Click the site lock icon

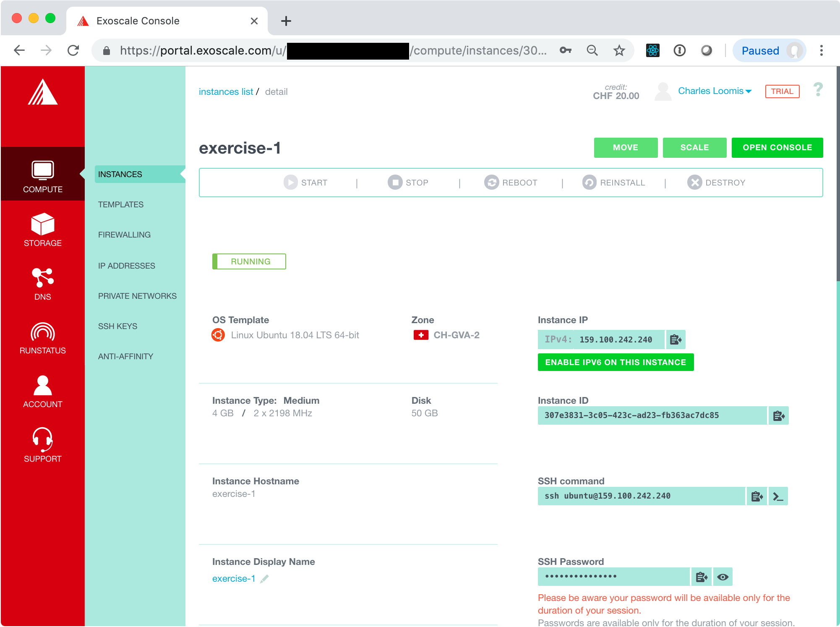[107, 51]
